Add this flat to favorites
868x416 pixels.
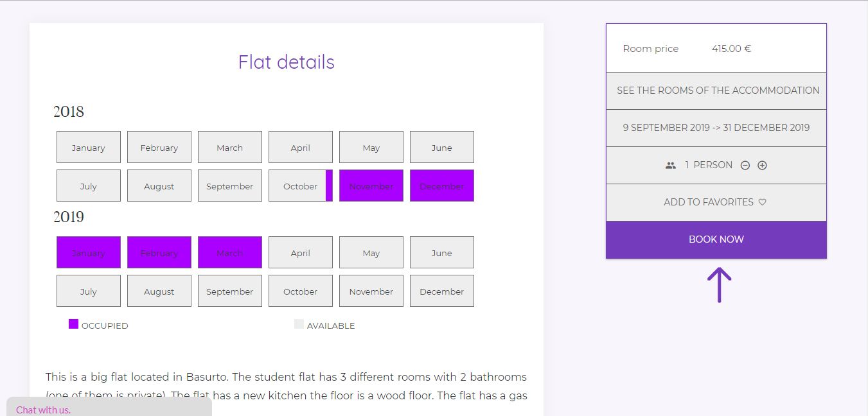[x=709, y=202]
